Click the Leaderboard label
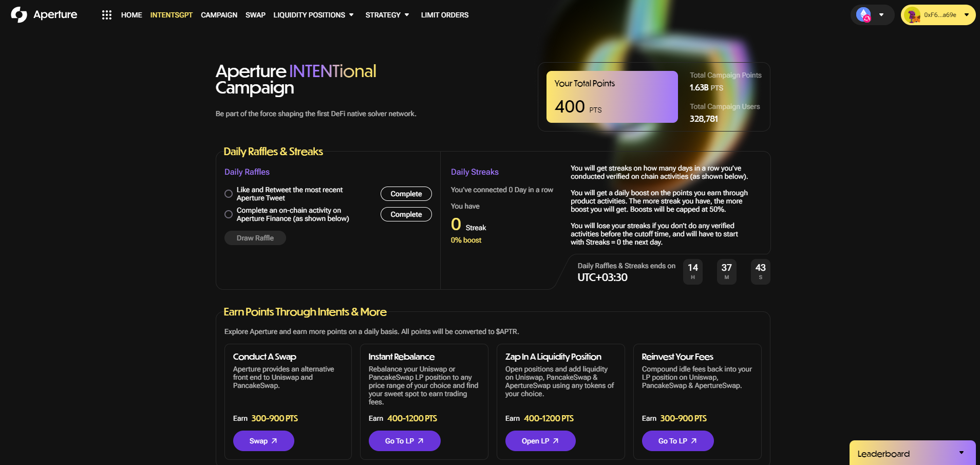This screenshot has height=465, width=980. tap(883, 454)
